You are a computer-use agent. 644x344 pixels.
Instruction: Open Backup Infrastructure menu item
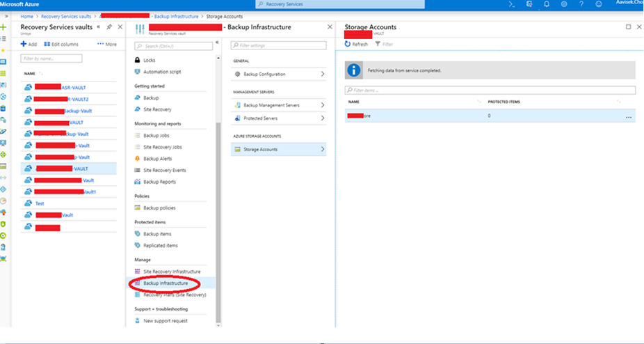[x=166, y=283]
